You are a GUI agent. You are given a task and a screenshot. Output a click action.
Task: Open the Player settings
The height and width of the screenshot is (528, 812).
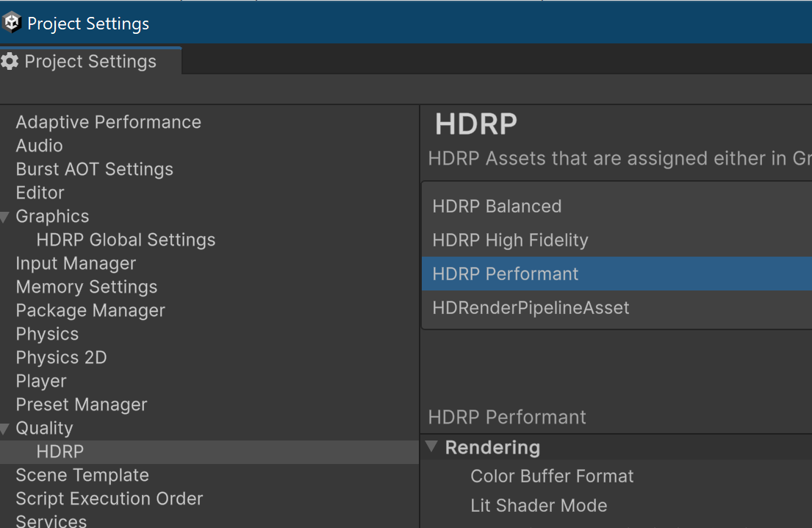pyautogui.click(x=41, y=381)
